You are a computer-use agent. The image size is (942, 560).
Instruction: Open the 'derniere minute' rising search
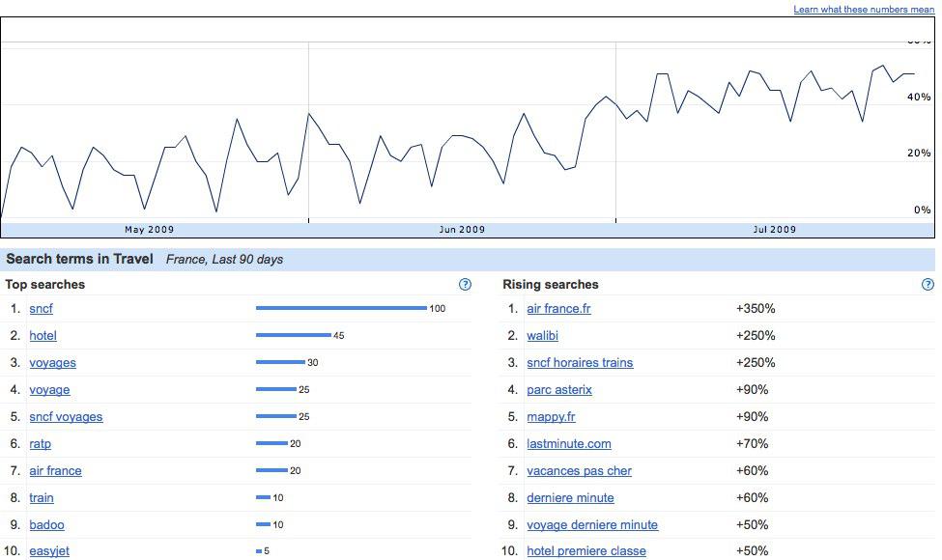pos(570,497)
